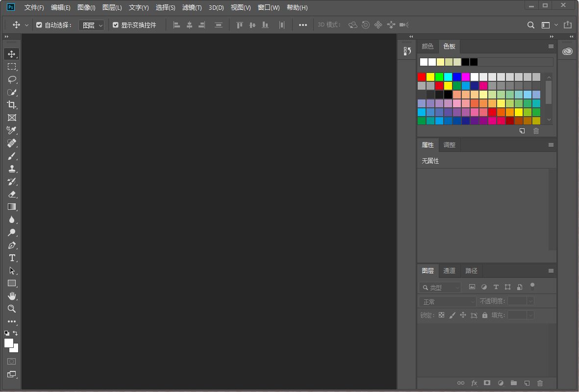The height and width of the screenshot is (392, 579).
Task: Select the Zoom tool
Action: coord(12,309)
